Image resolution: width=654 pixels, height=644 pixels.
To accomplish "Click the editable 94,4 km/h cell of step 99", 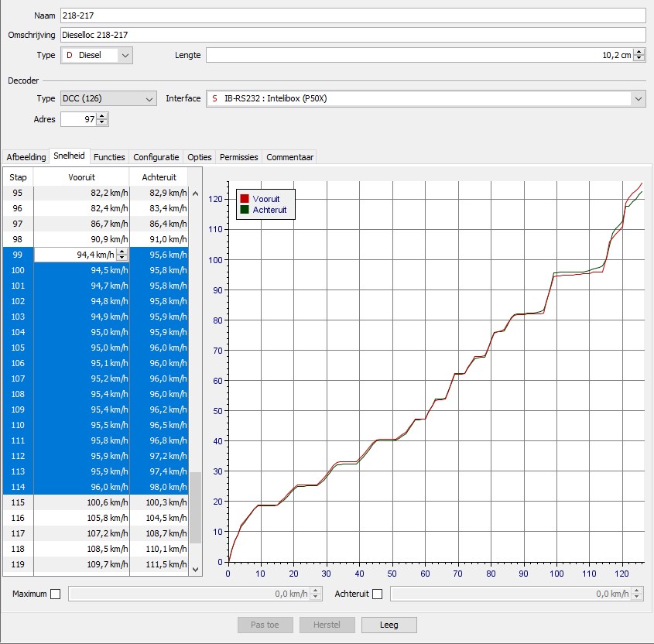I will (x=75, y=255).
